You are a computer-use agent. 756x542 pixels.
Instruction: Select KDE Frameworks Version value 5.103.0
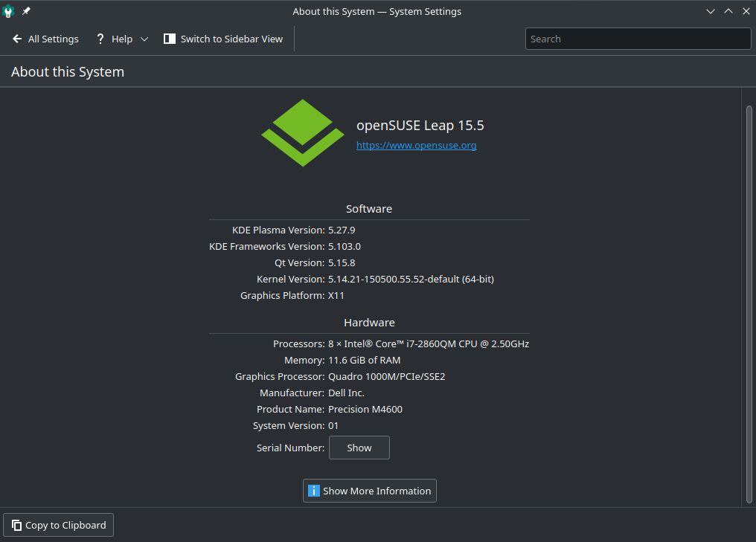345,246
